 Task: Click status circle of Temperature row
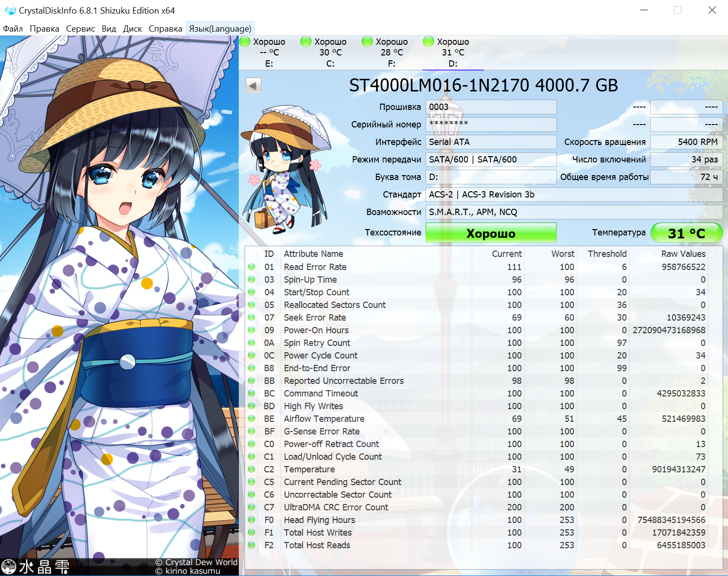pyautogui.click(x=251, y=469)
